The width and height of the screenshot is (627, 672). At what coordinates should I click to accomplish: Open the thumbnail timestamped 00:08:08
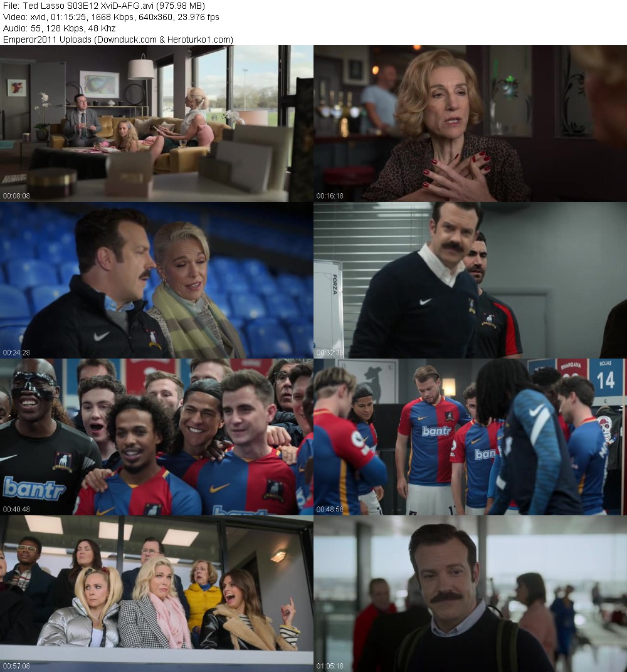156,123
